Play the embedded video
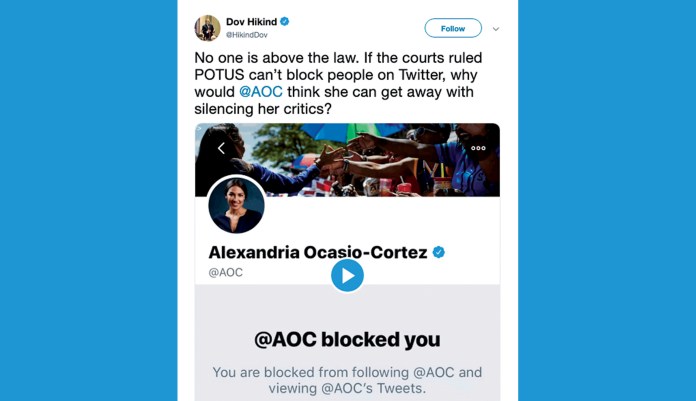The image size is (696, 401). click(x=347, y=275)
